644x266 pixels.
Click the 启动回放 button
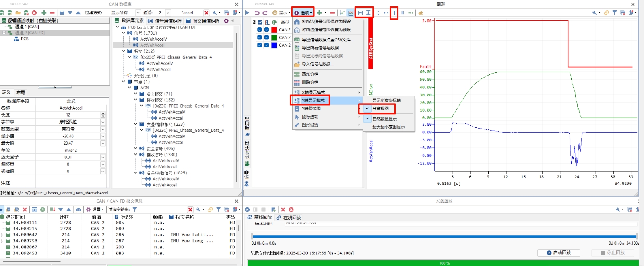[x=559, y=253]
